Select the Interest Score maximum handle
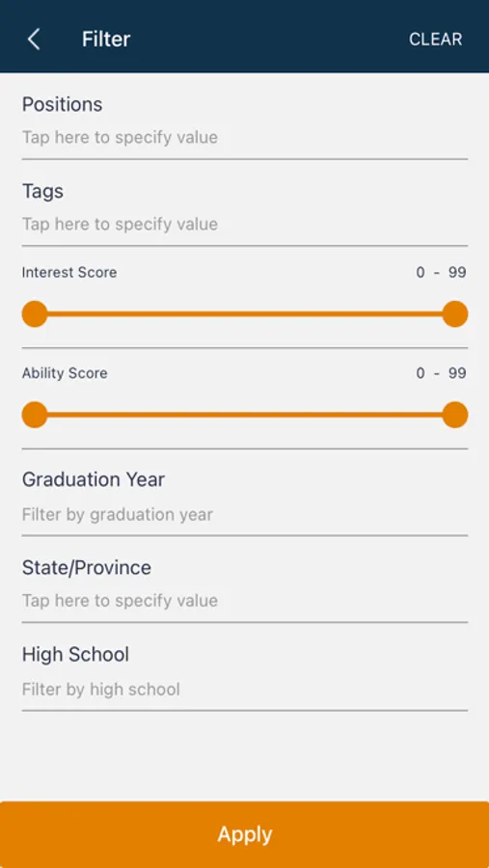The height and width of the screenshot is (868, 489). 455,313
